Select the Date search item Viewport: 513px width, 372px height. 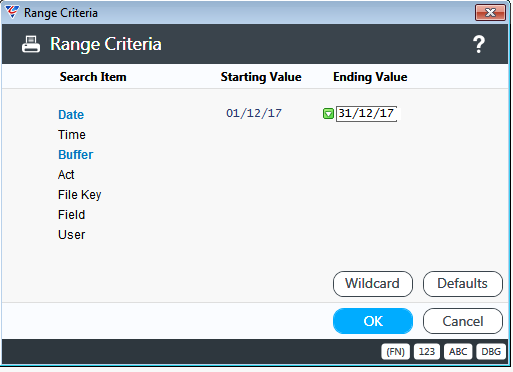pos(71,115)
